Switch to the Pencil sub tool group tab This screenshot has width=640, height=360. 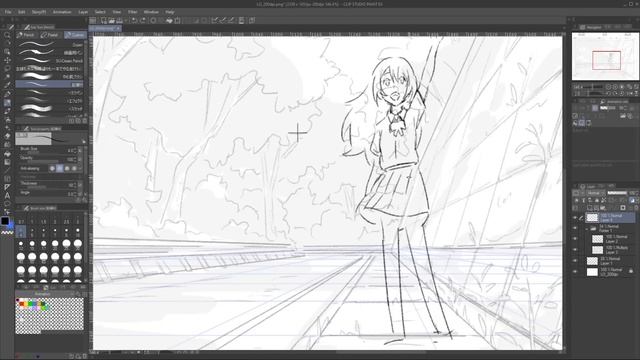pyautogui.click(x=27, y=35)
